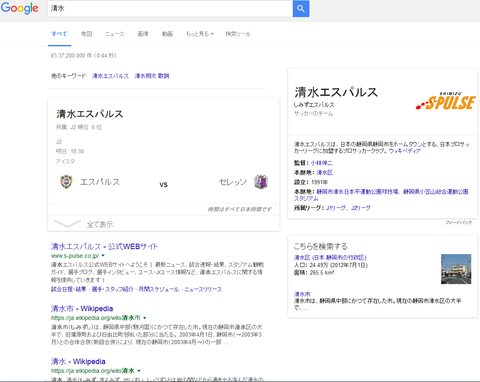Viewport: 480px width, 382px height.
Task: Click the S-Pulse team crest icon
Action: (x=66, y=182)
